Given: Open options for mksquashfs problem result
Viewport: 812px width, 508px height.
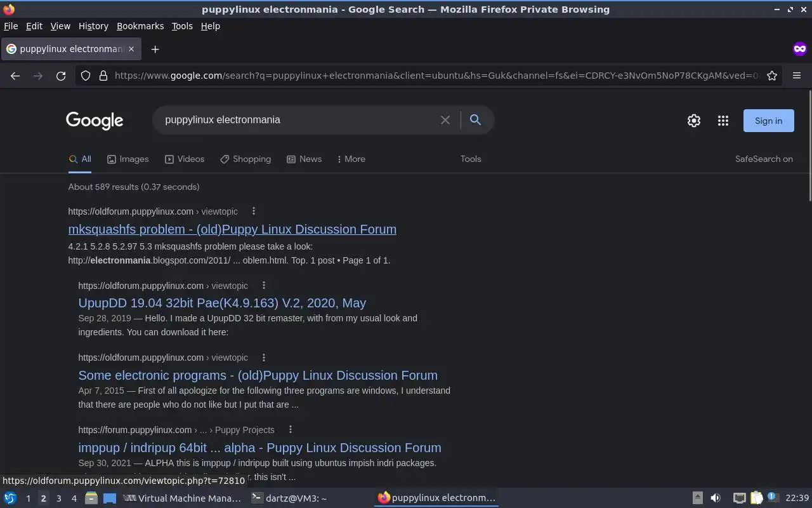Looking at the screenshot, I should tap(254, 211).
